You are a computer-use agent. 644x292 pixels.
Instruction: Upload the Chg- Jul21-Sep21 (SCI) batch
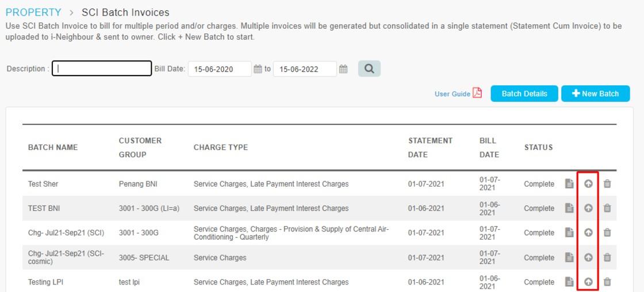pos(588,233)
